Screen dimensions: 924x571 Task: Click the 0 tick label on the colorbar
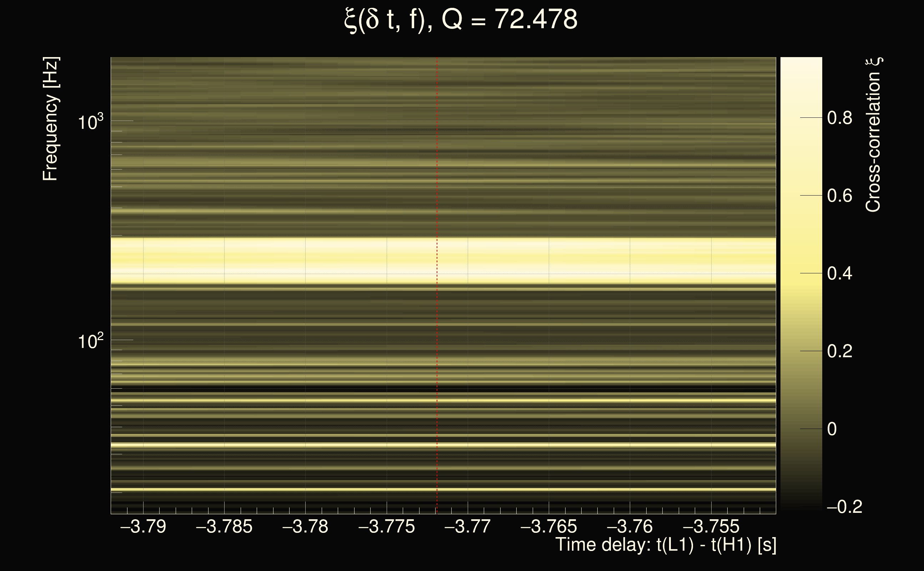[x=832, y=429]
